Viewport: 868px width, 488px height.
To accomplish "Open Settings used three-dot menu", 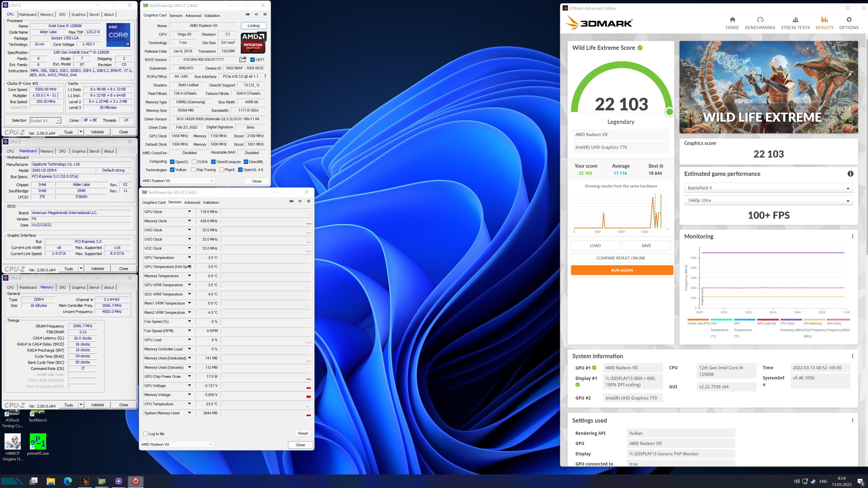I will click(x=852, y=420).
